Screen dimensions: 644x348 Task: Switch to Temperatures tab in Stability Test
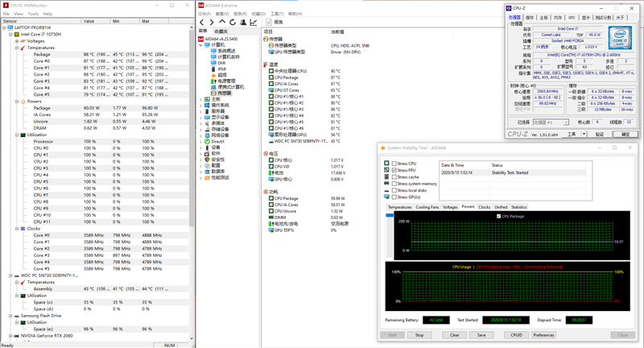[399, 207]
